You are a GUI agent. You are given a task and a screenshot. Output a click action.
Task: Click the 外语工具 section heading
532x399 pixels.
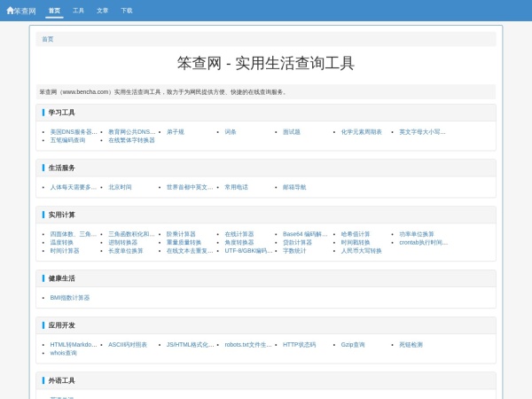[61, 380]
